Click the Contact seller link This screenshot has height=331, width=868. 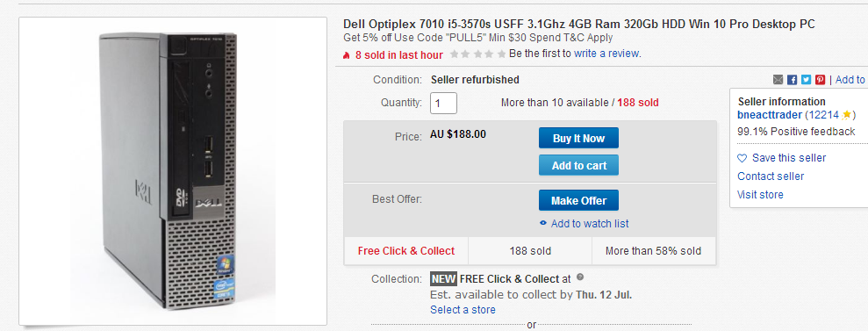[x=771, y=176]
